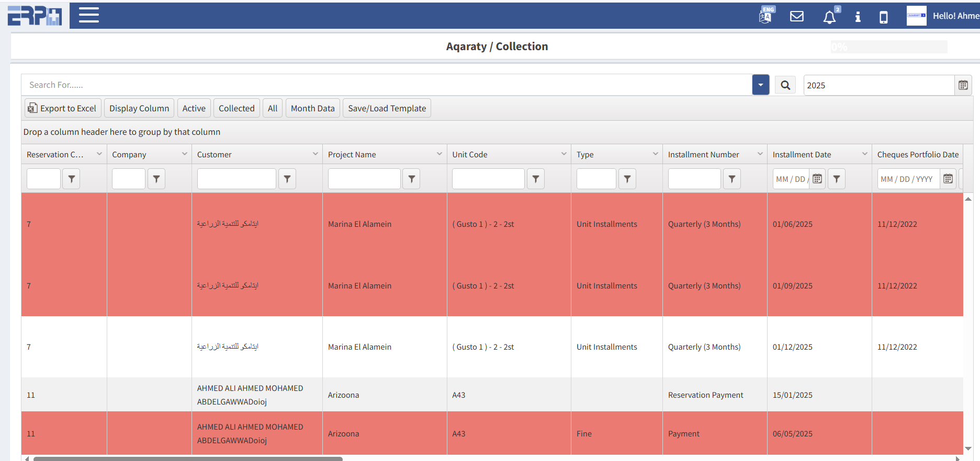Click the Export to Excel button
980x461 pixels.
click(62, 108)
